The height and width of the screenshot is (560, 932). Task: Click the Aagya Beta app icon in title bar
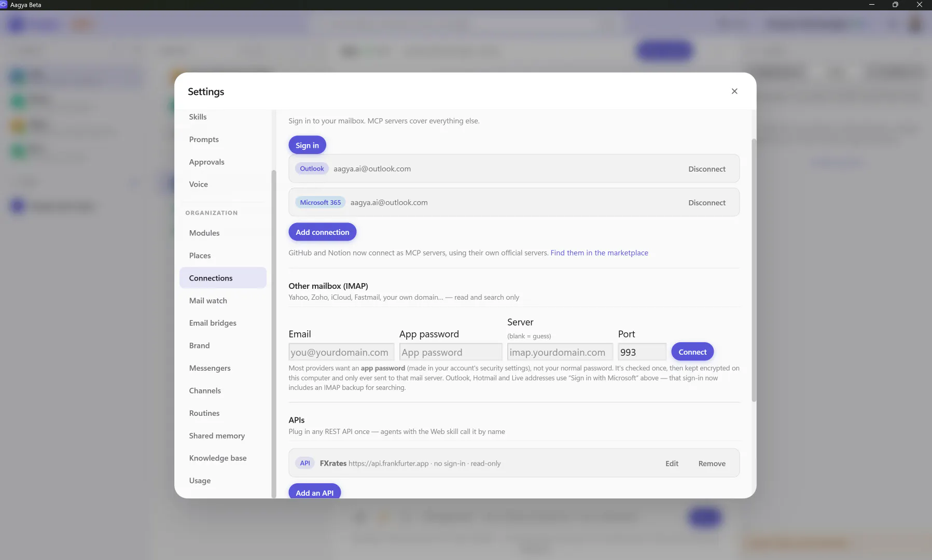click(4, 5)
